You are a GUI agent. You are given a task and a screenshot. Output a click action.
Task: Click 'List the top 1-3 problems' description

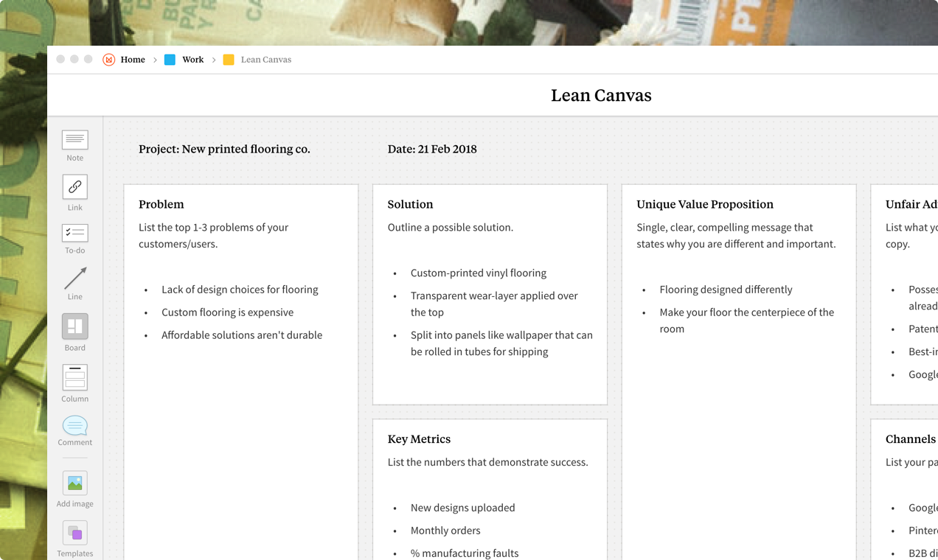[x=214, y=236]
